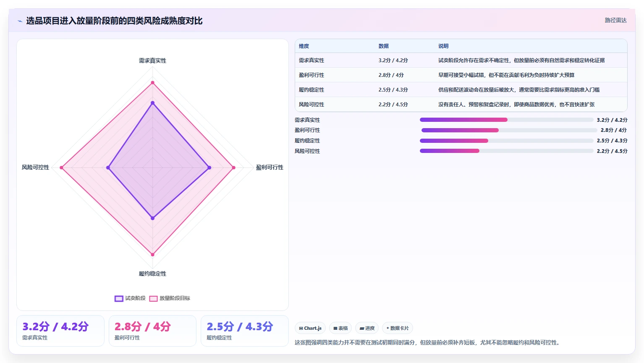Image resolution: width=644 pixels, height=363 pixels.
Task: Open the 2.8分 / 4分 盈利可行性 card
Action: tap(152, 331)
